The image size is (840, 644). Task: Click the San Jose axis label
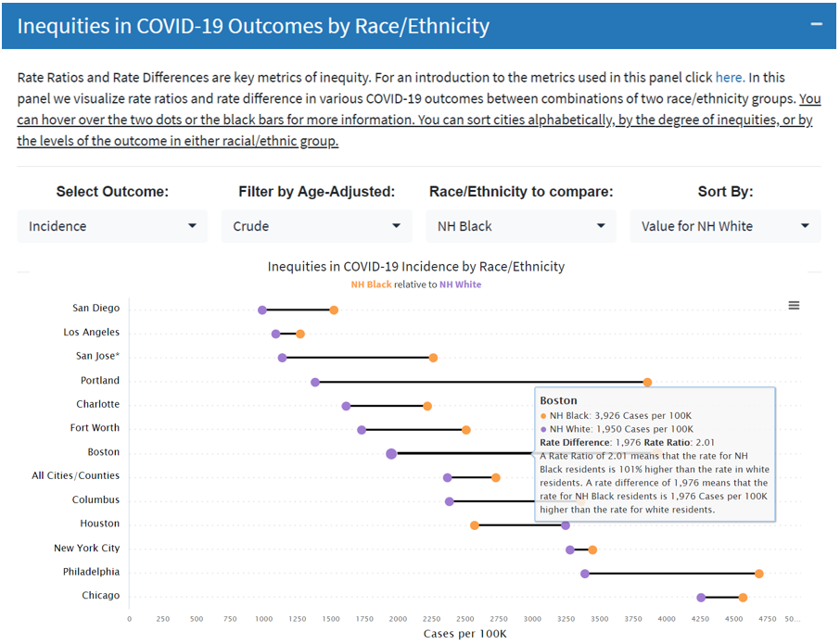tap(97, 356)
